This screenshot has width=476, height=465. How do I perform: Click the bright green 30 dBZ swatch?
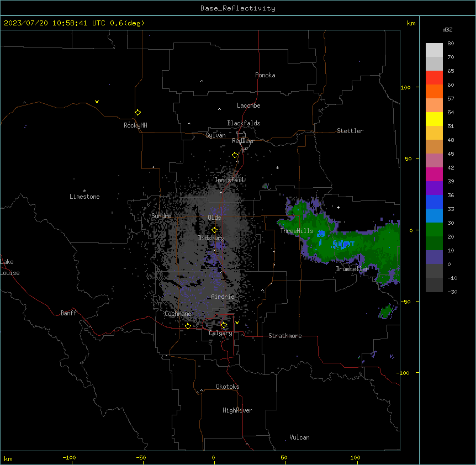click(434, 230)
